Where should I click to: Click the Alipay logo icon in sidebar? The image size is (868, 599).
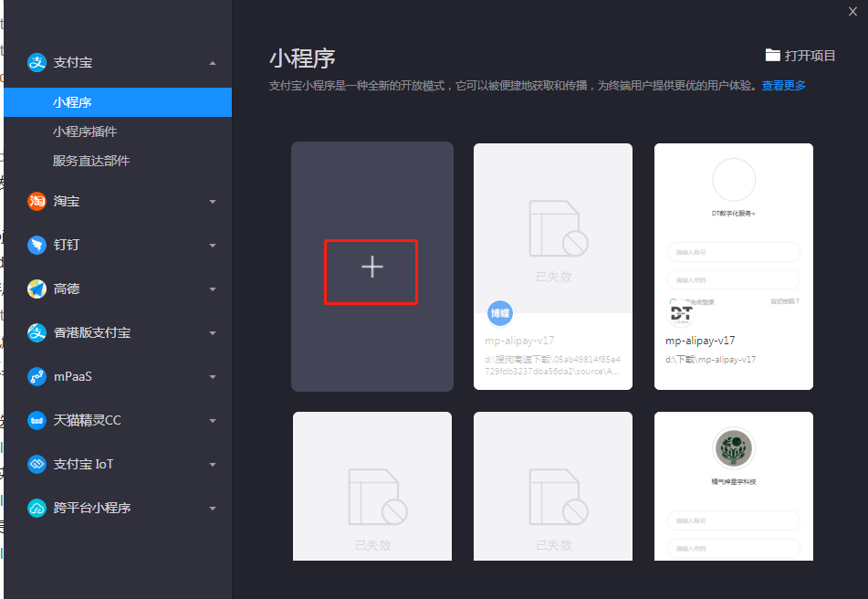(x=37, y=63)
